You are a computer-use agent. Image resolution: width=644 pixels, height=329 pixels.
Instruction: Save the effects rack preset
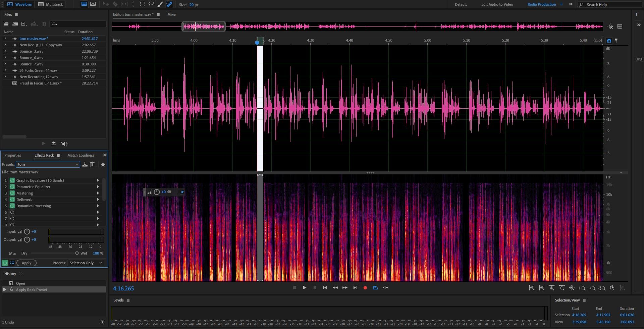click(85, 164)
